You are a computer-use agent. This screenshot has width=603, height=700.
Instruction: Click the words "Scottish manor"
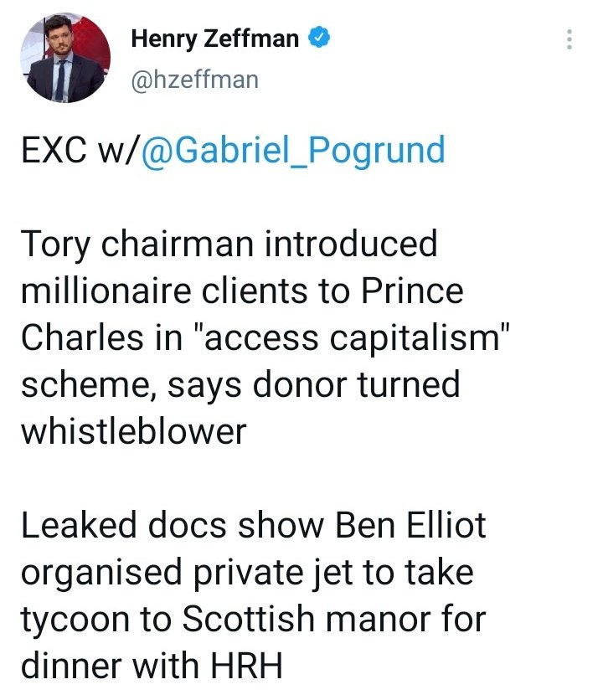click(306, 619)
